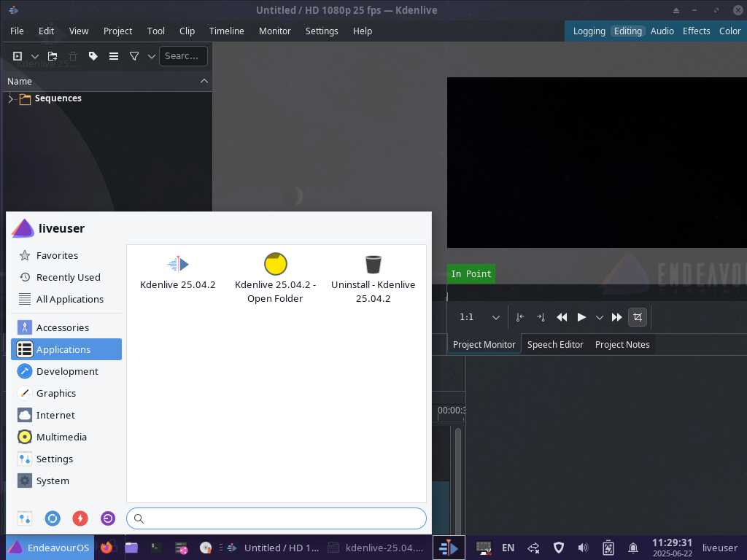Viewport: 747px width, 560px height.
Task: Click the tag icon in bin toolbar
Action: click(93, 56)
